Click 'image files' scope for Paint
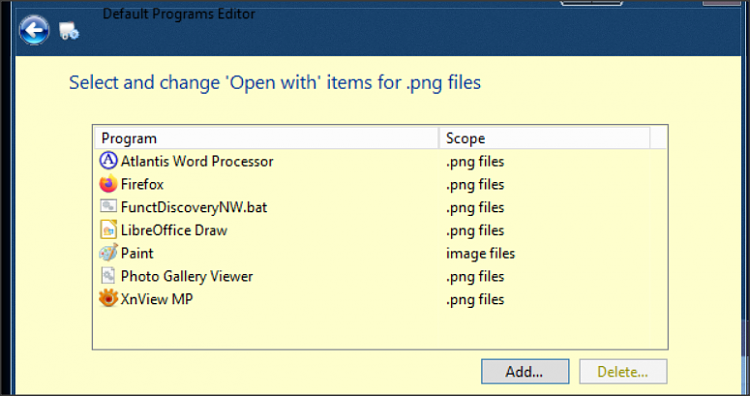750x396 pixels. point(480,253)
